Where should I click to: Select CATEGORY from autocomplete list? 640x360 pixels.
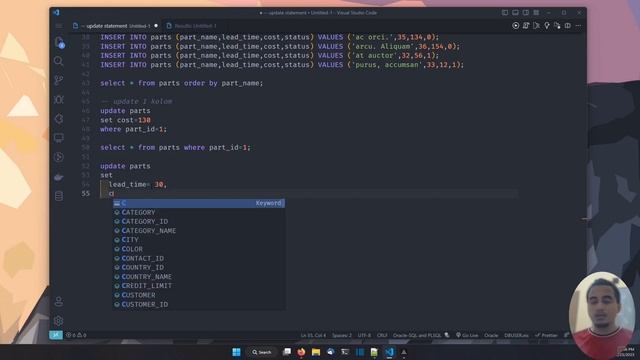[x=199, y=212]
